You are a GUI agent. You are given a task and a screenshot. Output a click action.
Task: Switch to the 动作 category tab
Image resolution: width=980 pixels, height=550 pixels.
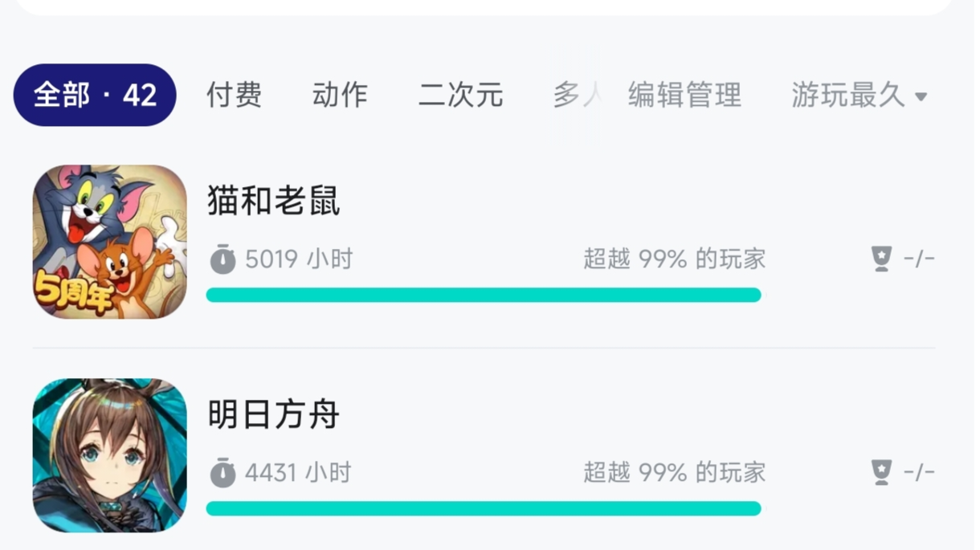coord(340,95)
